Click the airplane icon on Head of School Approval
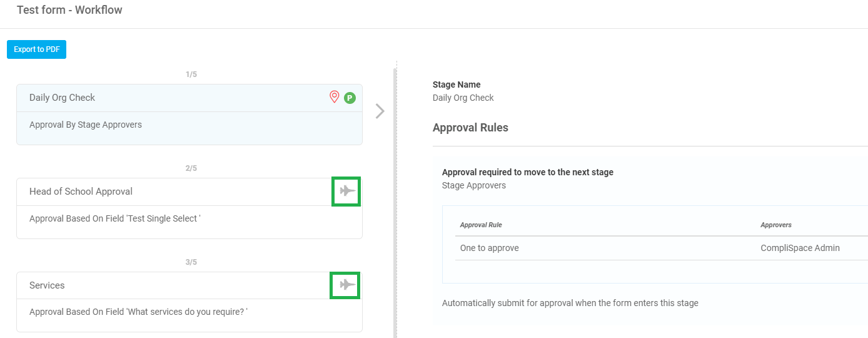The width and height of the screenshot is (868, 338). 347,191
